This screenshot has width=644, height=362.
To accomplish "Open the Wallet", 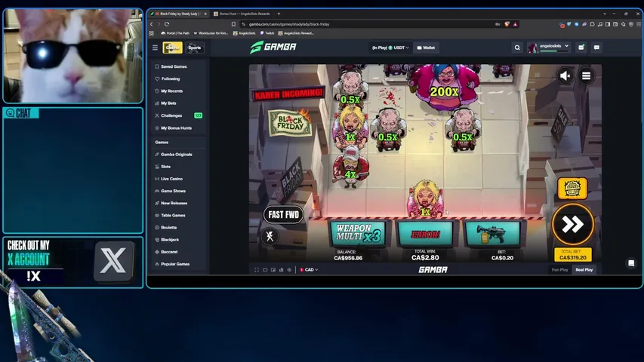I will pyautogui.click(x=426, y=48).
